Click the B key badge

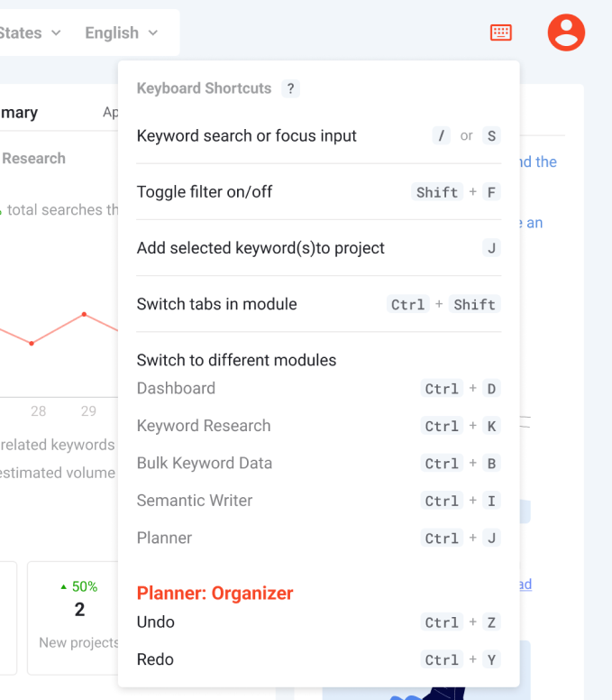point(491,464)
